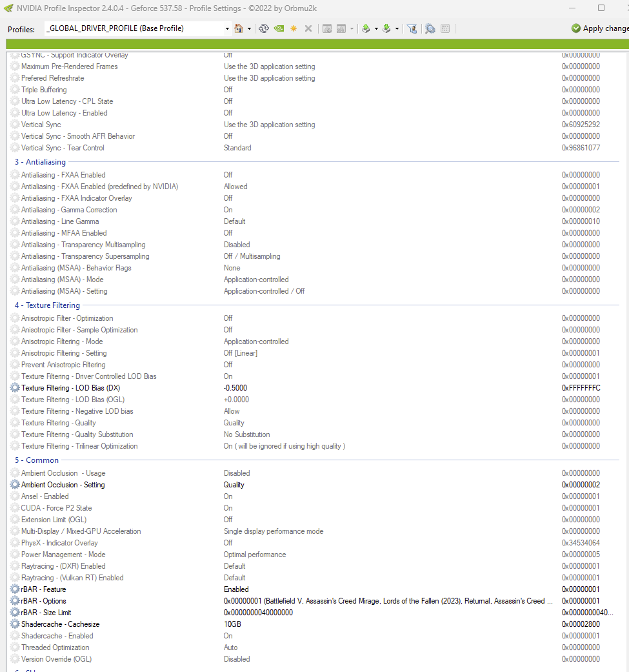
Task: Click the gear icon beside rBAR - Options
Action: pos(15,601)
